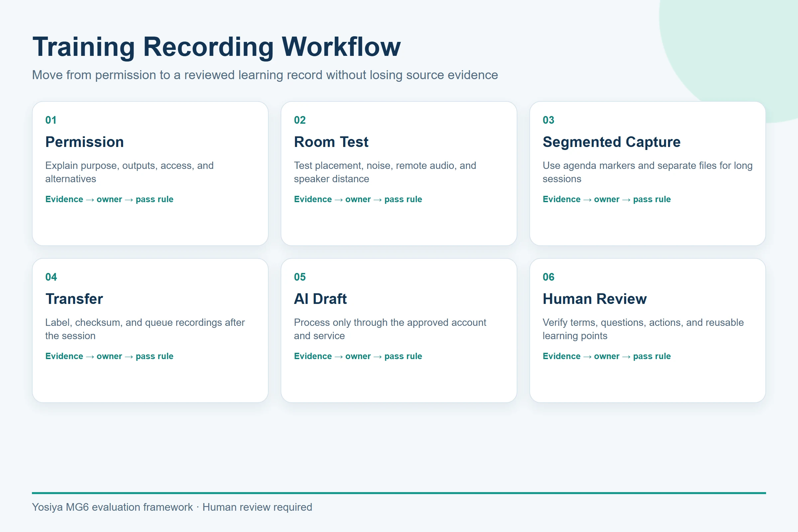The width and height of the screenshot is (798, 532).
Task: Click step number 04
Action: [51, 277]
